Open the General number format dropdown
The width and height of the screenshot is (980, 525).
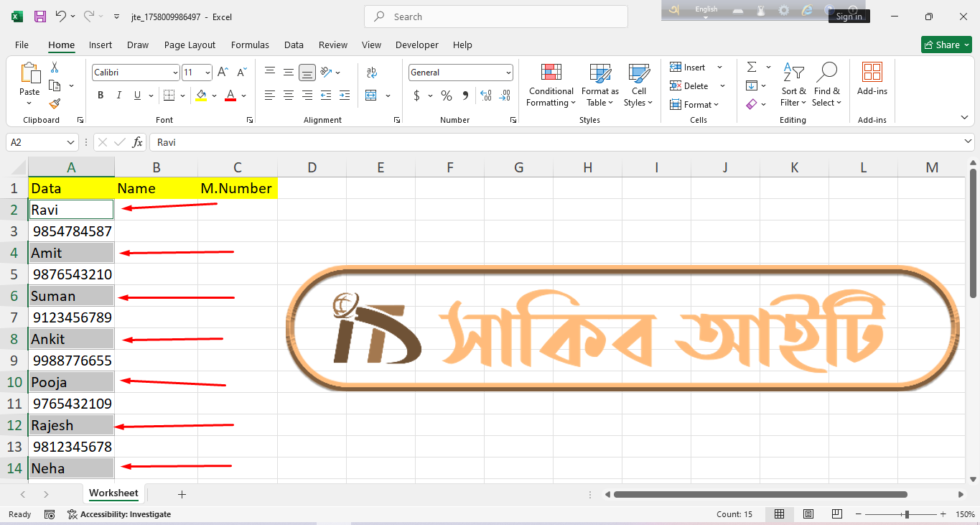click(x=508, y=73)
